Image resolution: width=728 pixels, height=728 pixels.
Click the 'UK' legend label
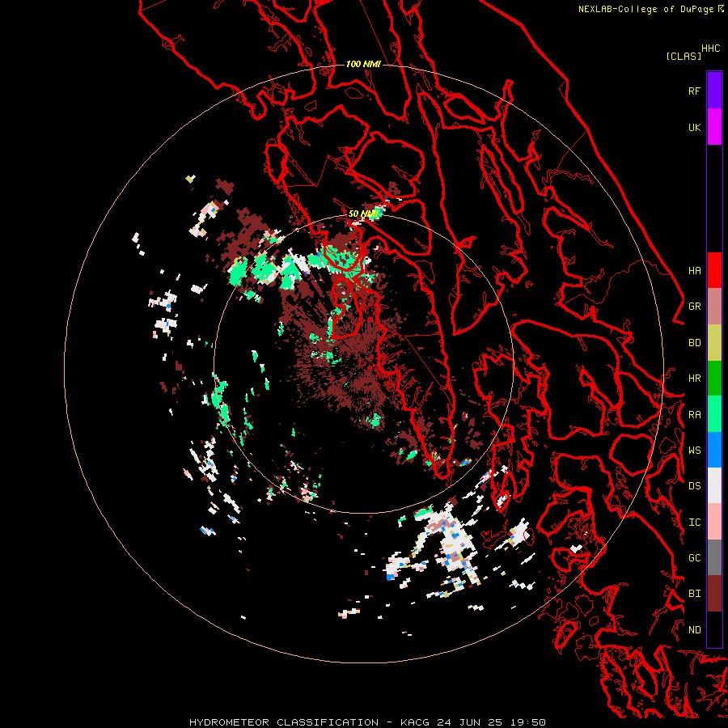tap(694, 128)
